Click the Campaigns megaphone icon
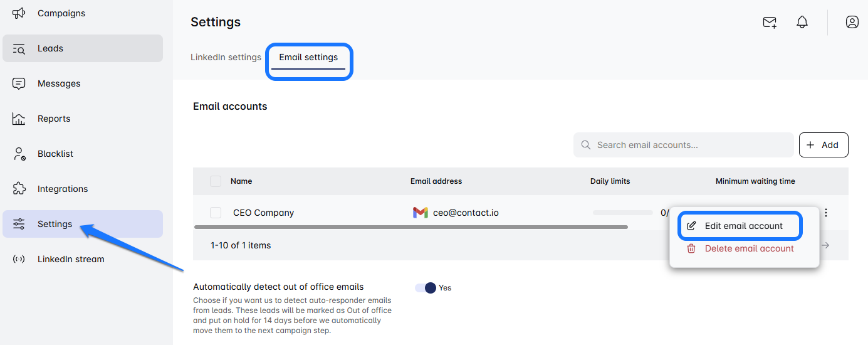 coord(19,13)
